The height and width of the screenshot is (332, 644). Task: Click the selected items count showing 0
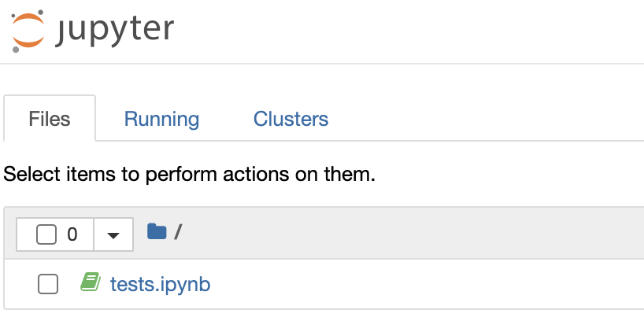click(x=72, y=234)
